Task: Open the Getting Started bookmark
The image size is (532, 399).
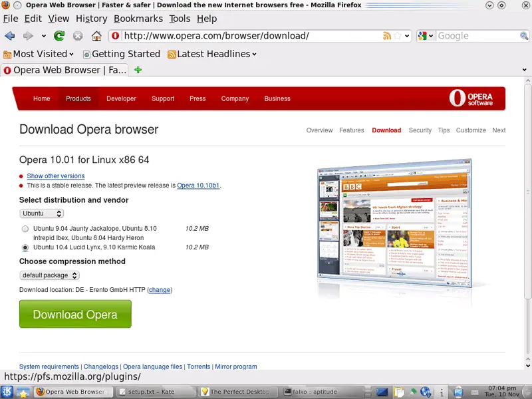Action: [x=122, y=54]
